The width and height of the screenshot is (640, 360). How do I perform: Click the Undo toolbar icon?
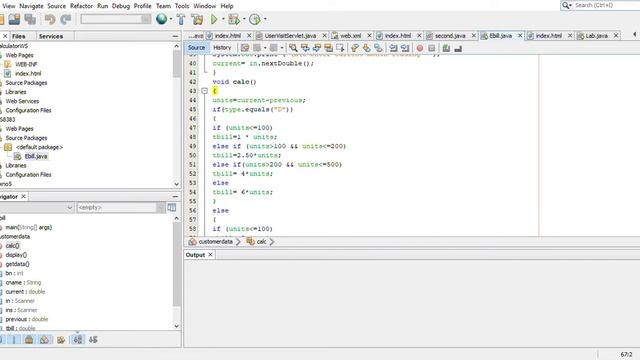pos(50,19)
